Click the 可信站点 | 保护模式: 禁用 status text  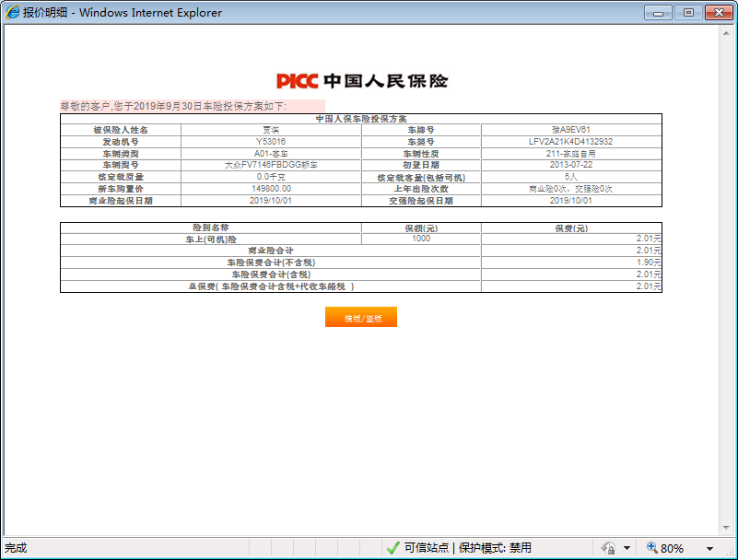point(468,548)
